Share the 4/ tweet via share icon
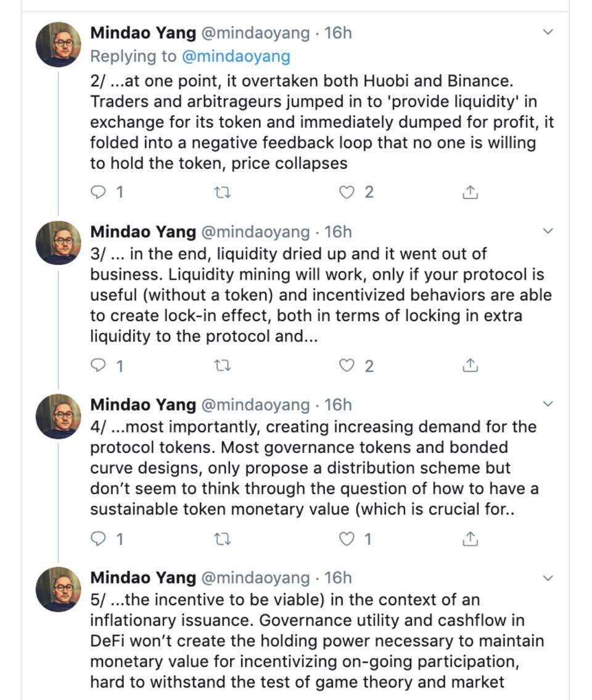 pyautogui.click(x=470, y=539)
